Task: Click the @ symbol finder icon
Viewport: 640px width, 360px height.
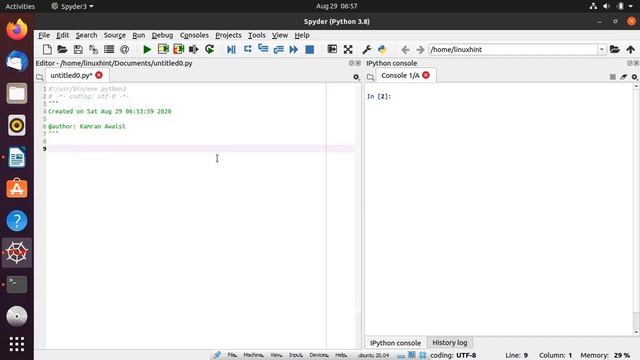Action: (x=124, y=49)
